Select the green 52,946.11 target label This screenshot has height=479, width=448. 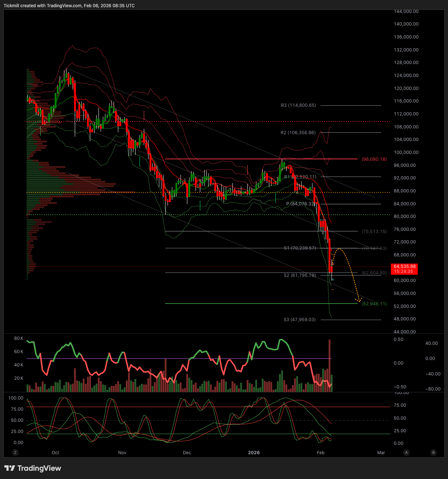(x=374, y=304)
